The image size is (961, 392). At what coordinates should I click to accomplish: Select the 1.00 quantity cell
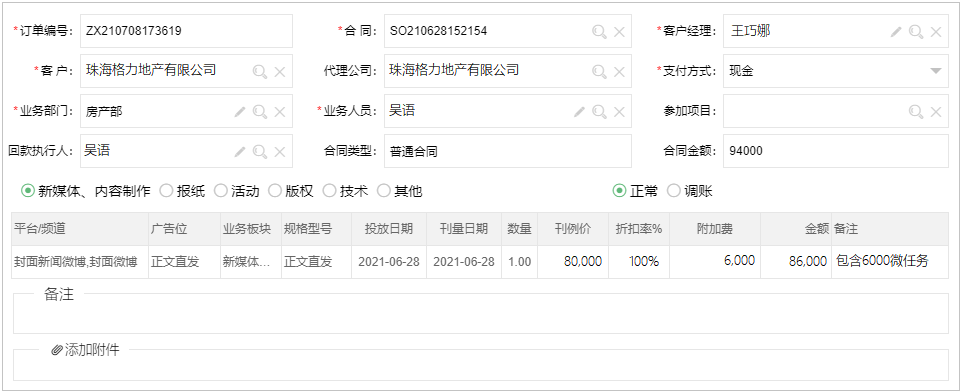coord(520,262)
